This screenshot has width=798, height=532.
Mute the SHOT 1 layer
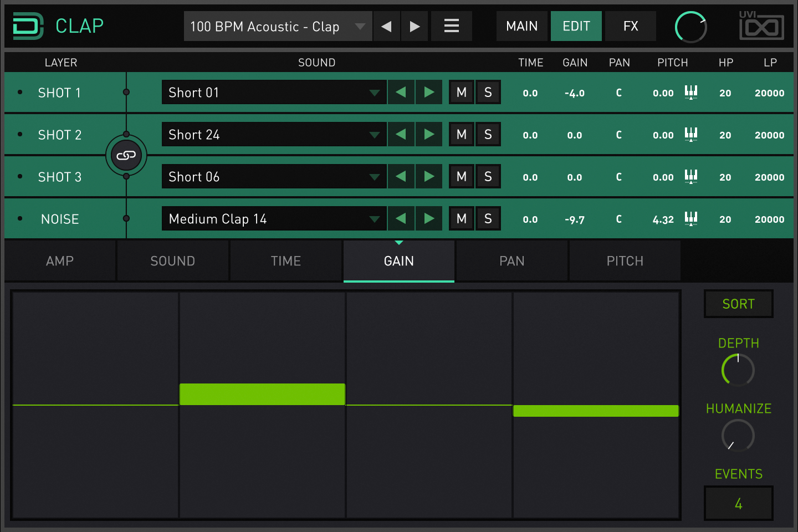point(461,93)
